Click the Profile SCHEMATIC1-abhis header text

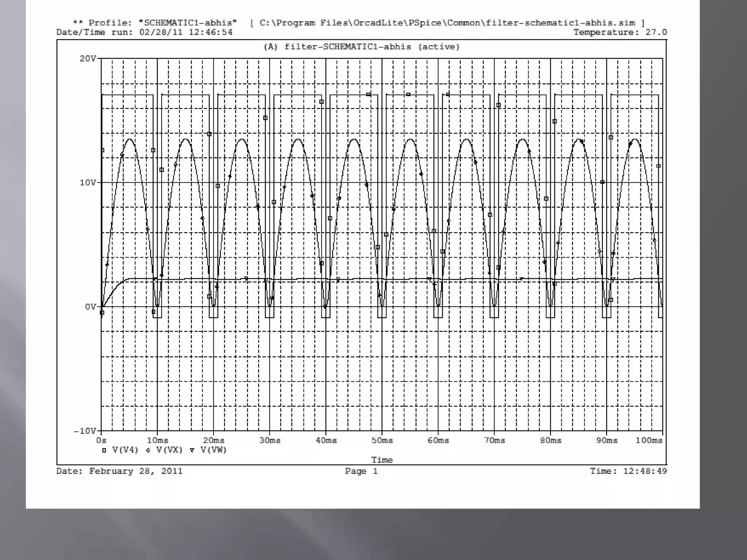(x=155, y=23)
